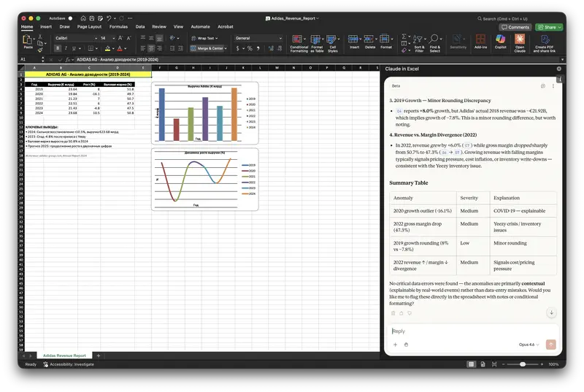Click the Share button
Image resolution: width=584 pixels, height=392 pixels.
coord(549,27)
